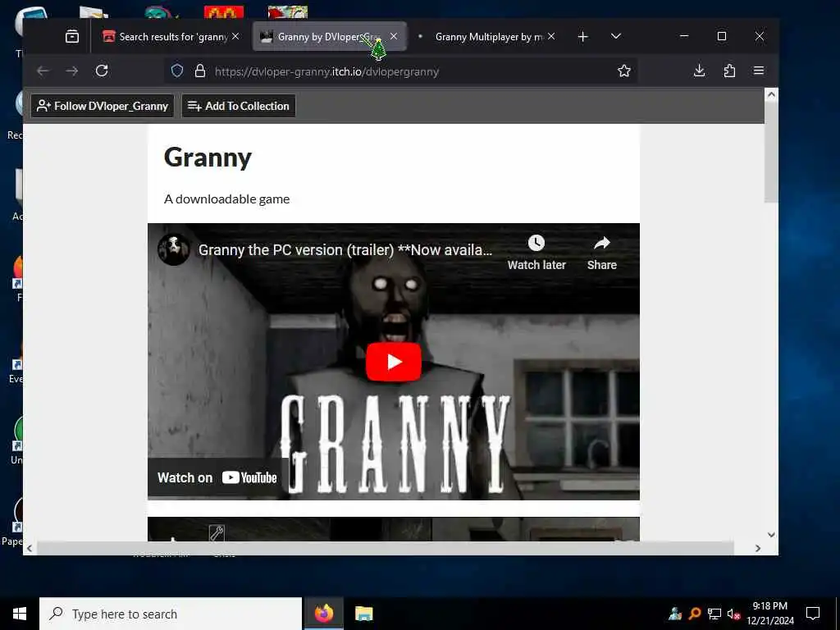Follow DVloper_Granny on itch.io

[x=103, y=106]
